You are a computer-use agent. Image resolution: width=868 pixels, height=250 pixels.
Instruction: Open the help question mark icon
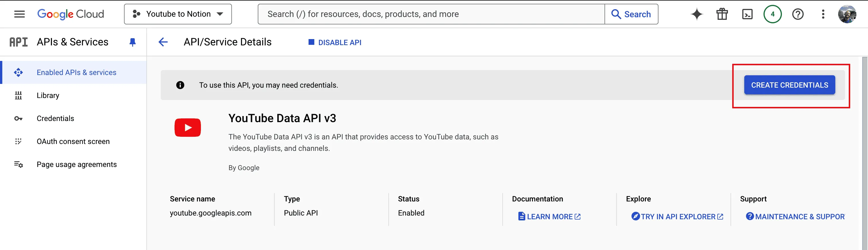[798, 14]
